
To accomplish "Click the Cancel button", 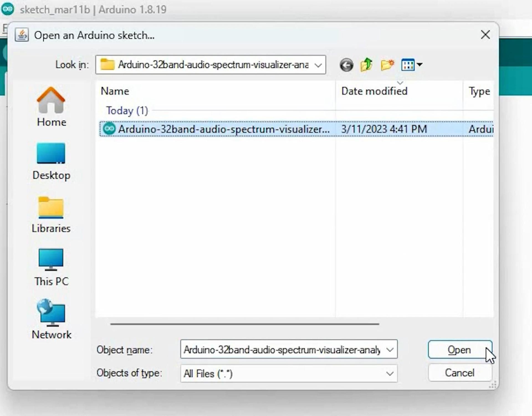I will tap(460, 373).
